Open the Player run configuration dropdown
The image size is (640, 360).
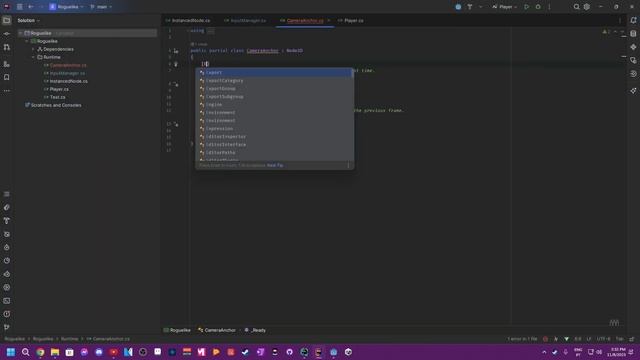tap(504, 7)
